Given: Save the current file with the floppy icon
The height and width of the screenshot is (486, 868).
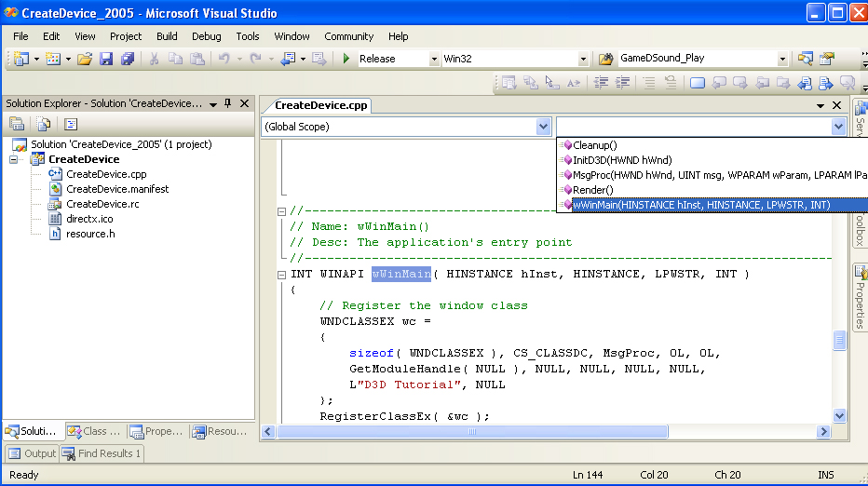Looking at the screenshot, I should coord(106,59).
